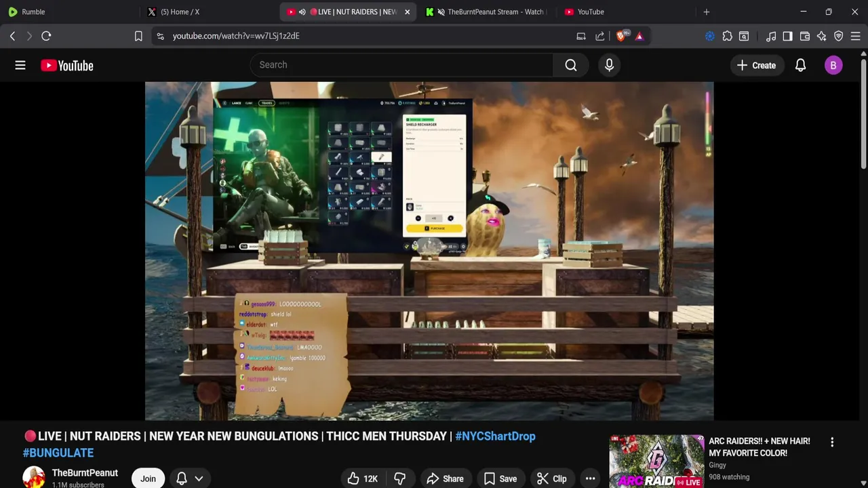Open the tab search toolbar icon

tap(744, 36)
